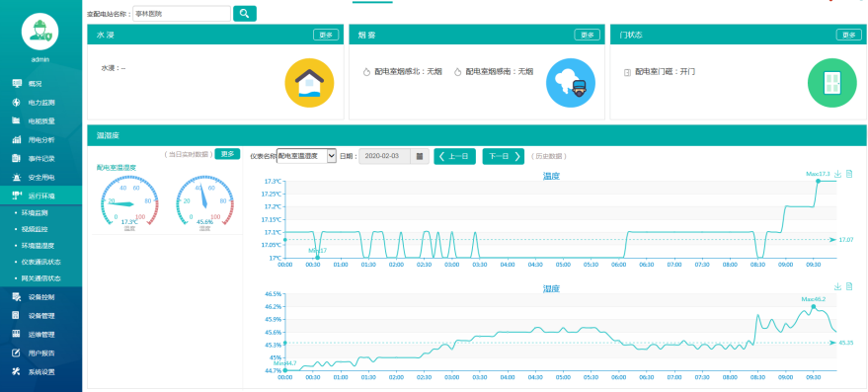Image resolution: width=868 pixels, height=392 pixels.
Task: Collapse the 运行环境 sidebar menu
Action: pos(40,196)
